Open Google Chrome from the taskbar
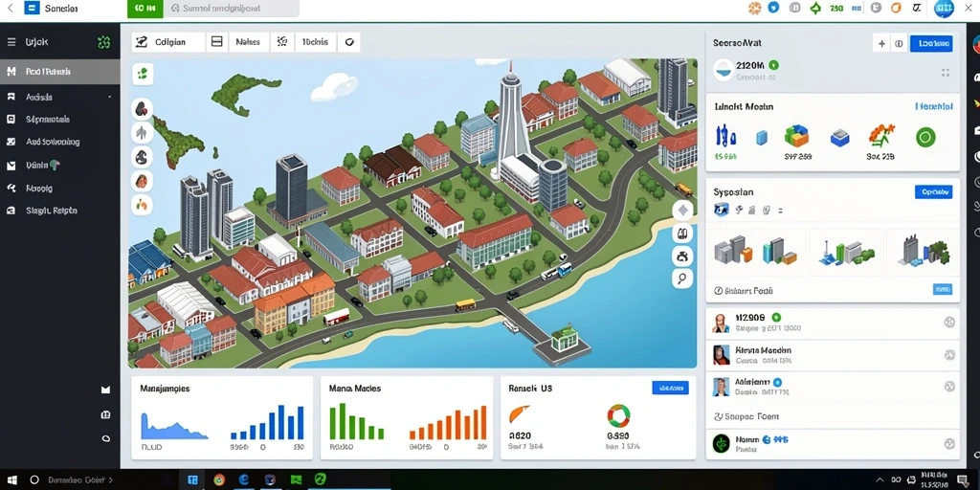The width and height of the screenshot is (980, 490). tap(219, 480)
